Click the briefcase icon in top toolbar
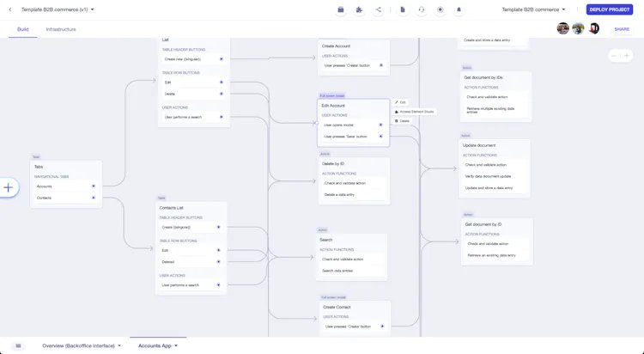 pos(341,9)
